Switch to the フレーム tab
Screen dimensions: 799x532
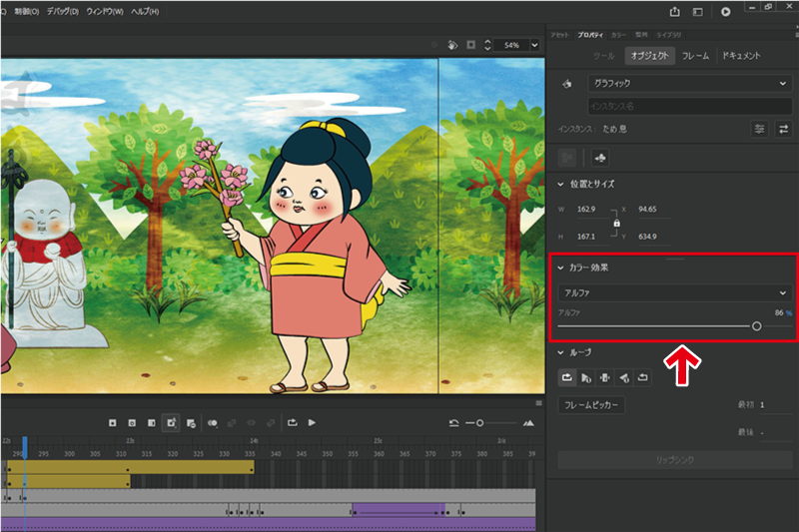[695, 56]
